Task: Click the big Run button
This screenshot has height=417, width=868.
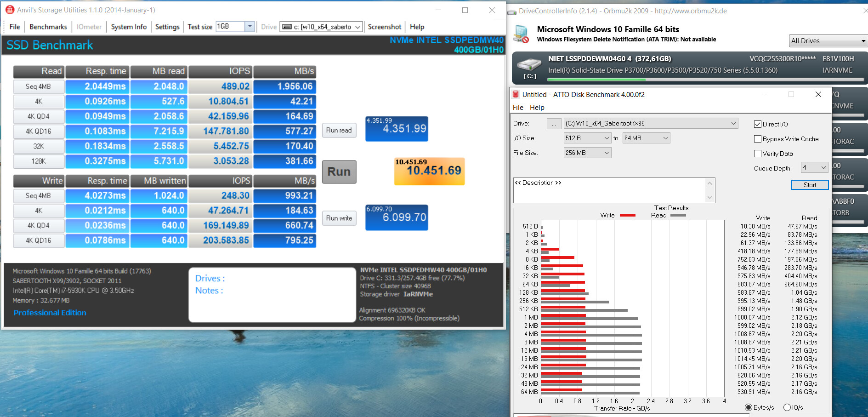Action: pos(339,171)
